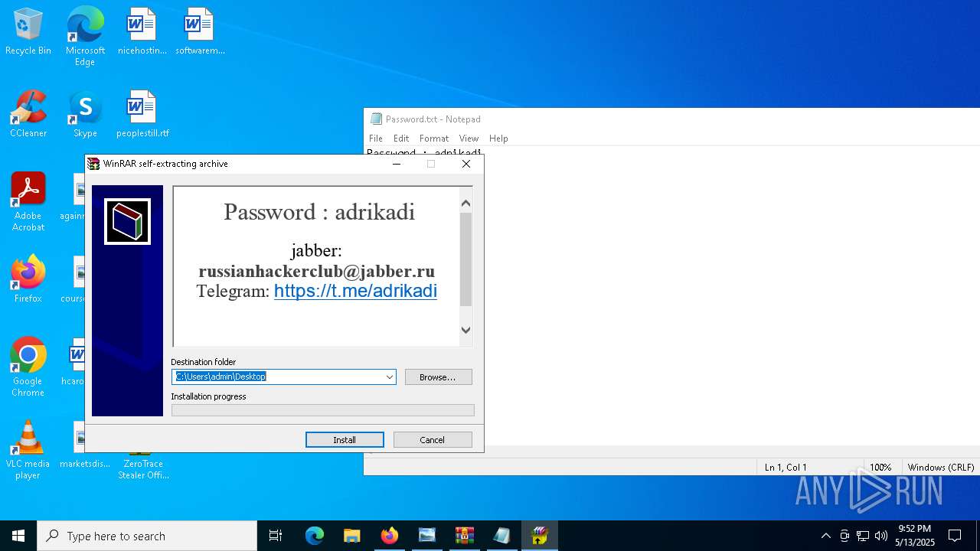
Task: Open the Help menu in Notepad
Action: pyautogui.click(x=498, y=139)
